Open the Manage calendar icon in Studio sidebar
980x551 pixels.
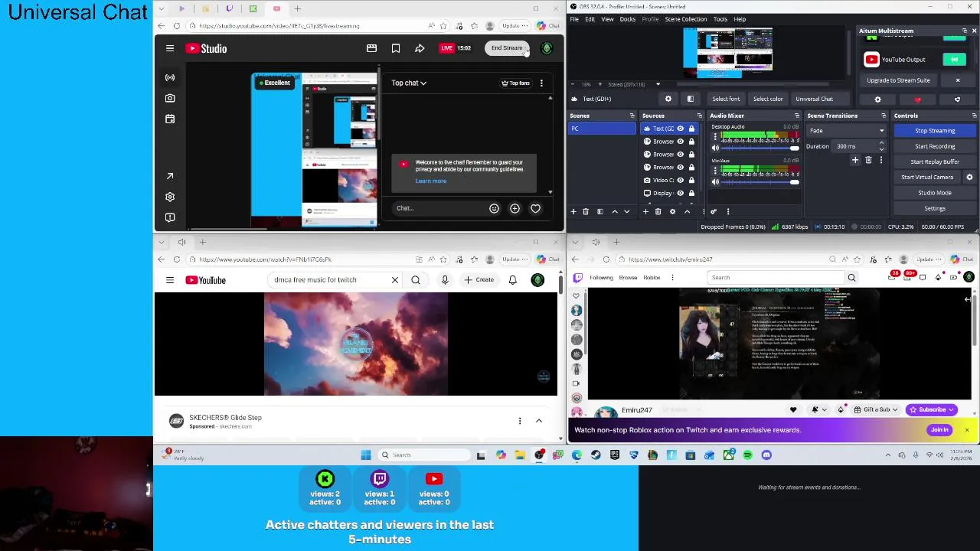pos(170,119)
